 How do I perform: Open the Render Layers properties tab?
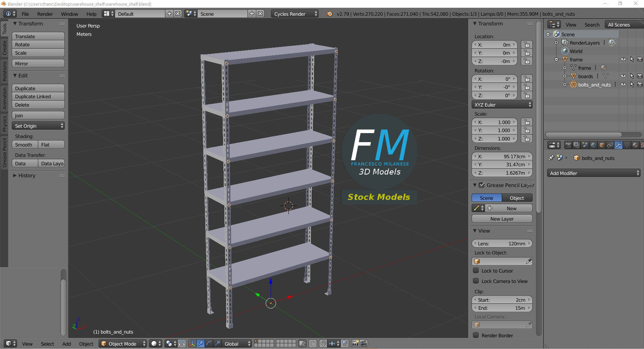[x=576, y=145]
